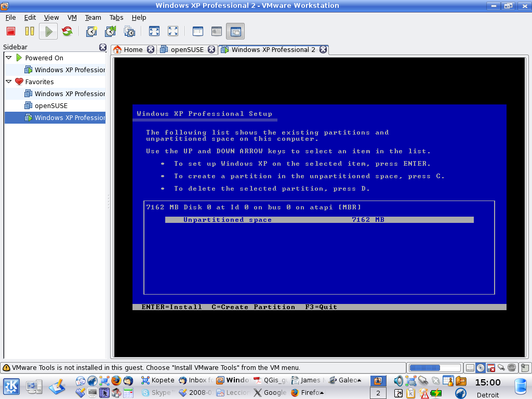
Task: Open the snapshot manager icon
Action: click(x=129, y=31)
